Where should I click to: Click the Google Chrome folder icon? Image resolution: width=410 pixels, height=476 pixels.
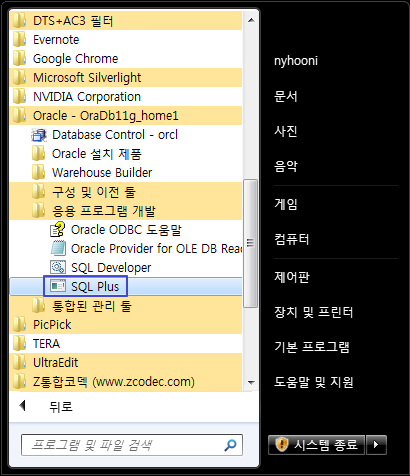(x=19, y=59)
